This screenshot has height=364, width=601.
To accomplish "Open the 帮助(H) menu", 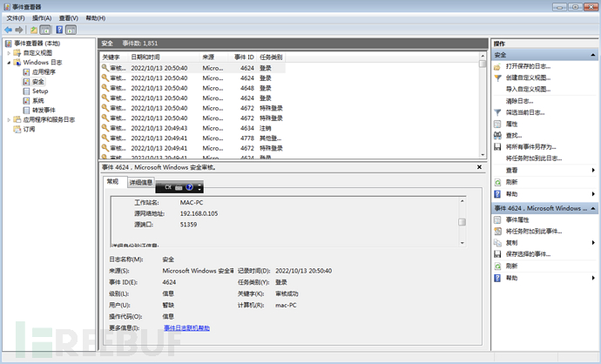I will pos(96,18).
